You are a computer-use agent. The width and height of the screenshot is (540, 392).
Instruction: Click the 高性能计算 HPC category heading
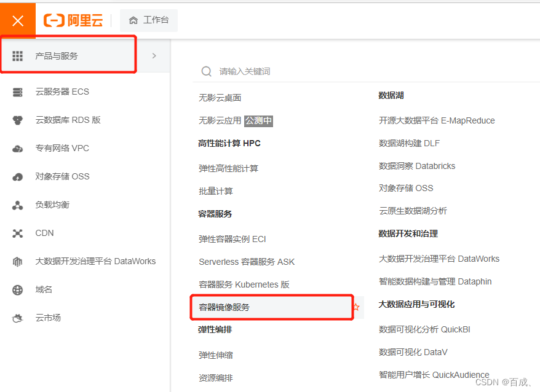(x=229, y=144)
